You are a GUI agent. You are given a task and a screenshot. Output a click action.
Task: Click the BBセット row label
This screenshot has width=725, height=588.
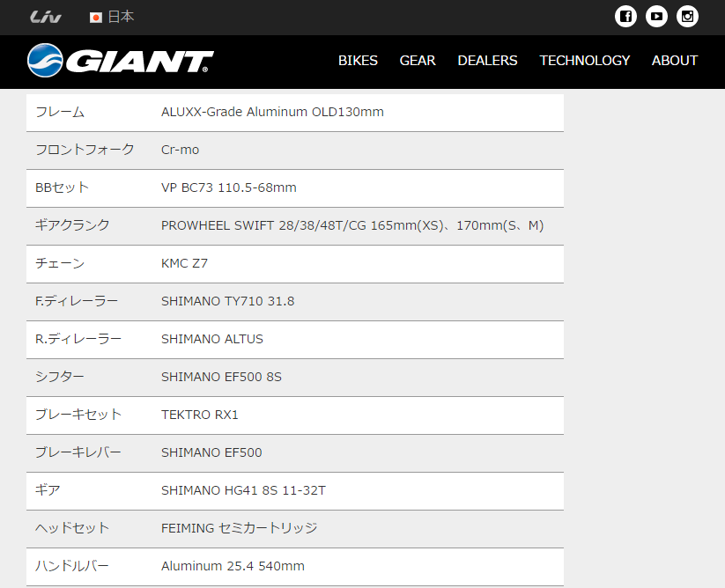pos(62,187)
